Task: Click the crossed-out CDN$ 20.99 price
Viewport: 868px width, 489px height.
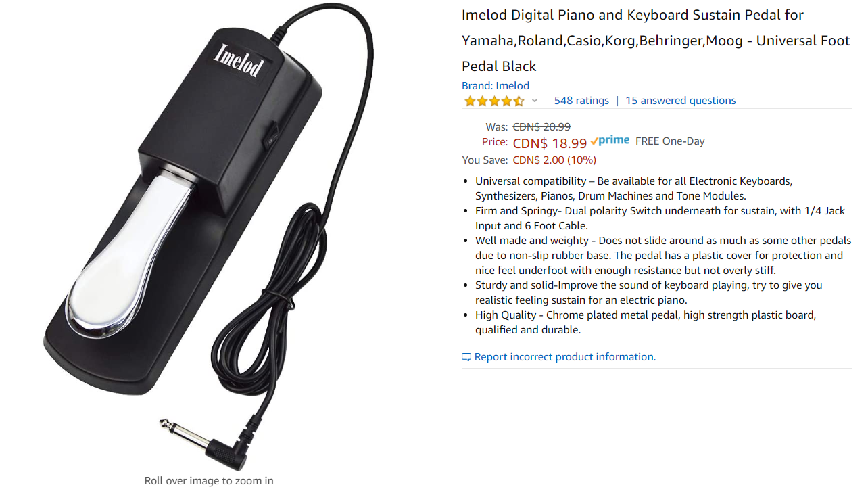Action: pyautogui.click(x=541, y=127)
